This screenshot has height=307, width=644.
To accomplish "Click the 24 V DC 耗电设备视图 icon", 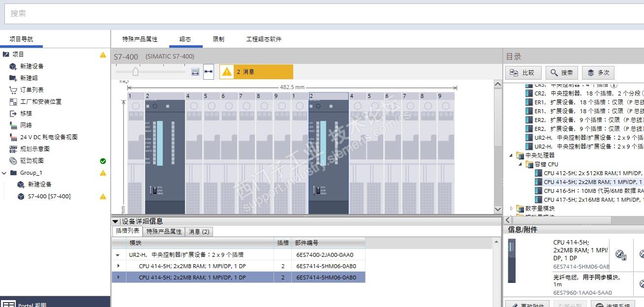I will [x=13, y=137].
